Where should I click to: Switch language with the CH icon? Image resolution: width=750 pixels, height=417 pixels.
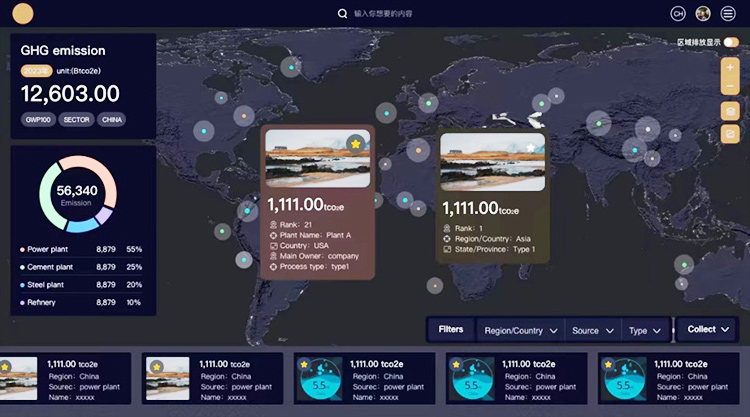pos(678,13)
